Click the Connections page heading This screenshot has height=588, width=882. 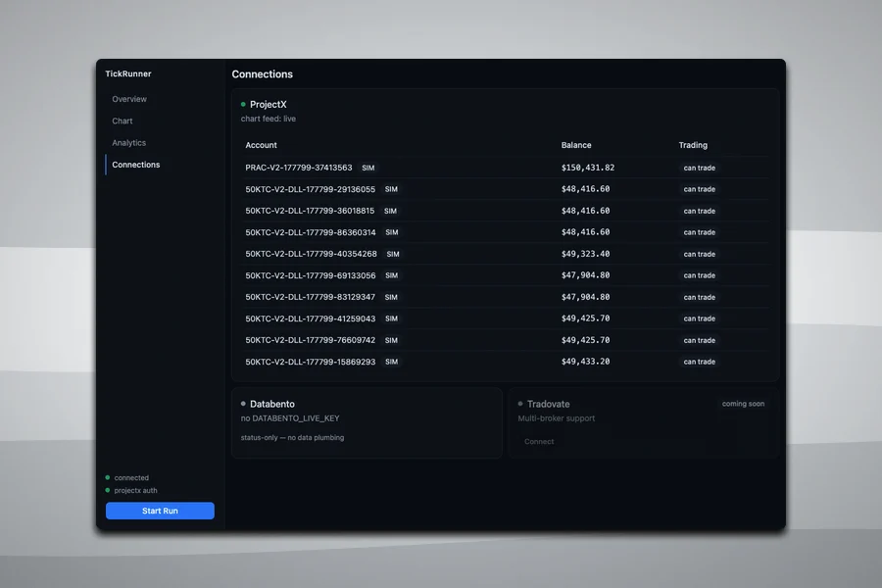262,74
